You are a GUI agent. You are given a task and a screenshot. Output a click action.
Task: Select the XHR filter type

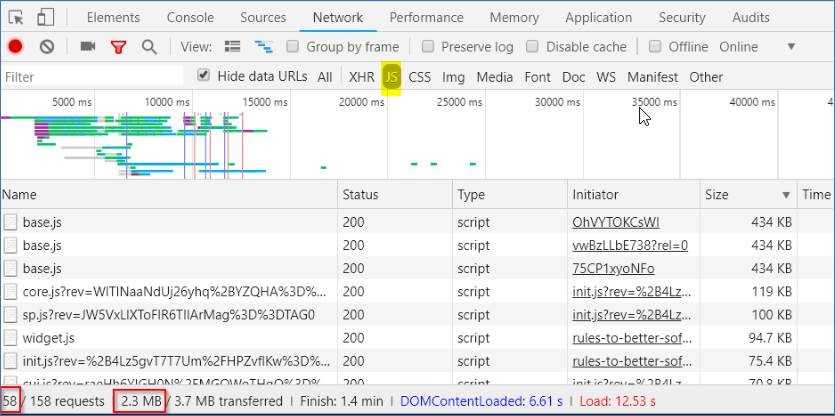click(361, 77)
